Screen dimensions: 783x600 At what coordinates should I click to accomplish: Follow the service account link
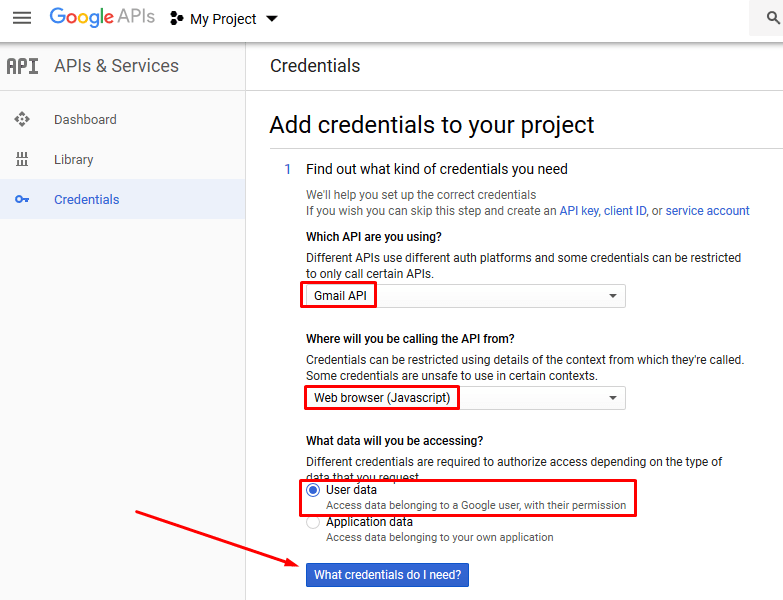(707, 211)
